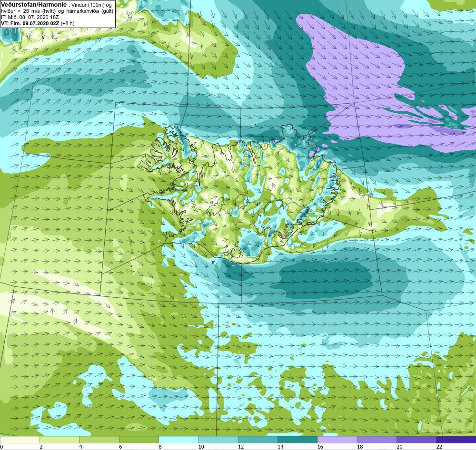The width and height of the screenshot is (476, 450).
Task: Click the legend scale label '20'
Action: (x=399, y=447)
